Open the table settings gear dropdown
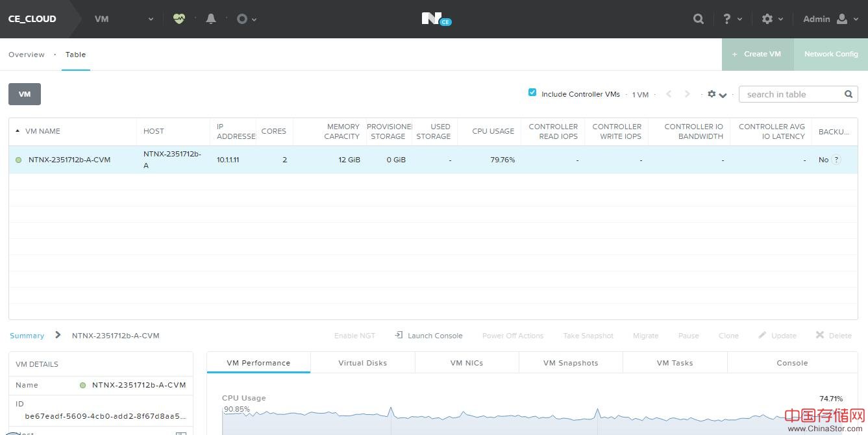The width and height of the screenshot is (868, 435). tap(717, 94)
